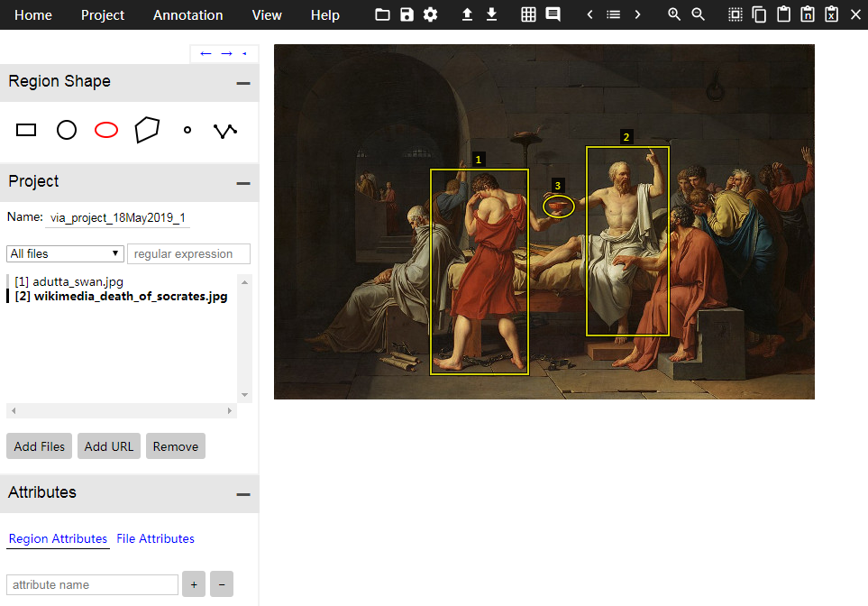Delete attribute with minus button

coord(222,584)
